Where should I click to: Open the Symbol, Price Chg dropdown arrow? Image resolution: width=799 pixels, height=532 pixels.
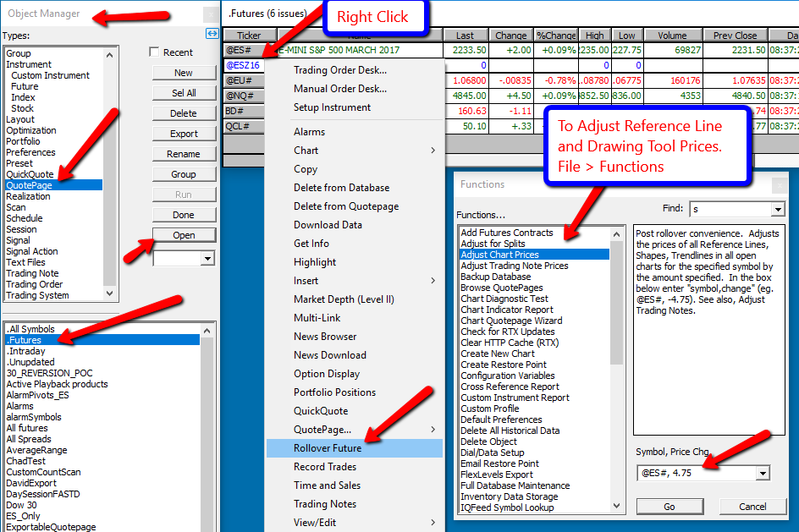click(763, 474)
